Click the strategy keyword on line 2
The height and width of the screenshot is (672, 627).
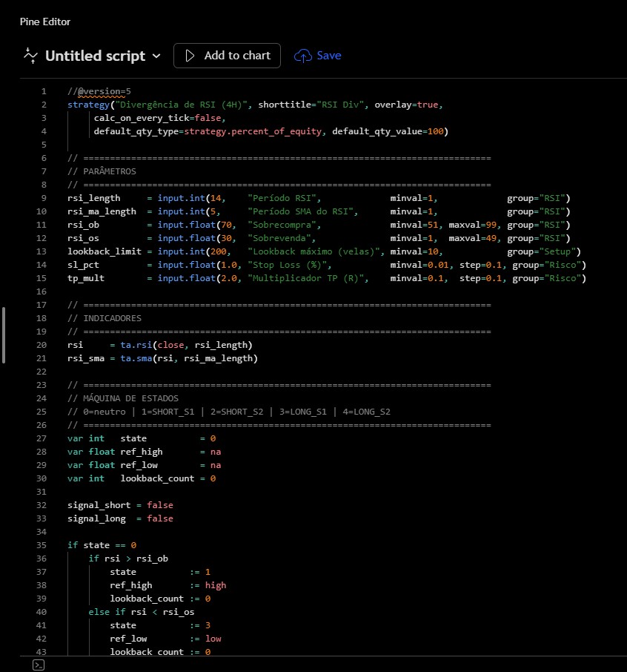[88, 105]
